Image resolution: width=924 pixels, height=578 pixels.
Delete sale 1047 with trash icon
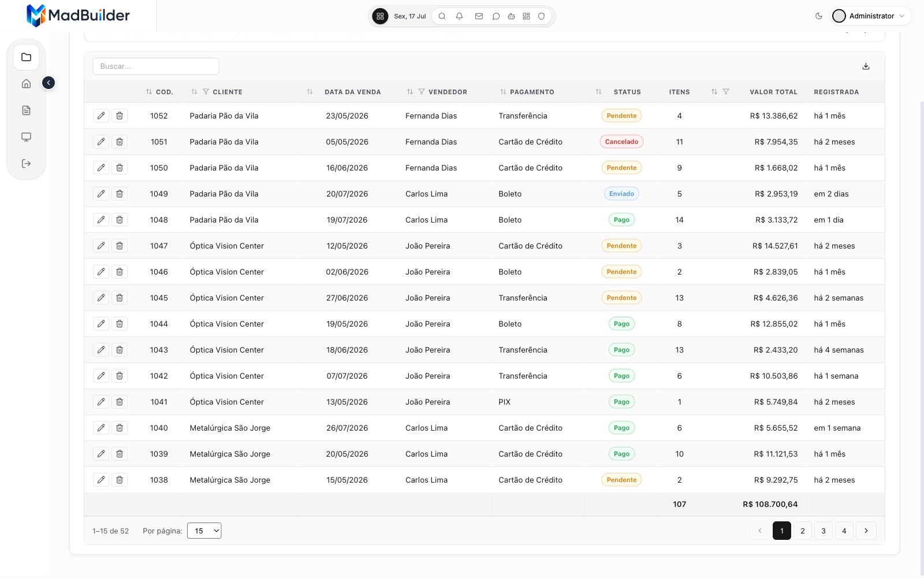pos(120,246)
